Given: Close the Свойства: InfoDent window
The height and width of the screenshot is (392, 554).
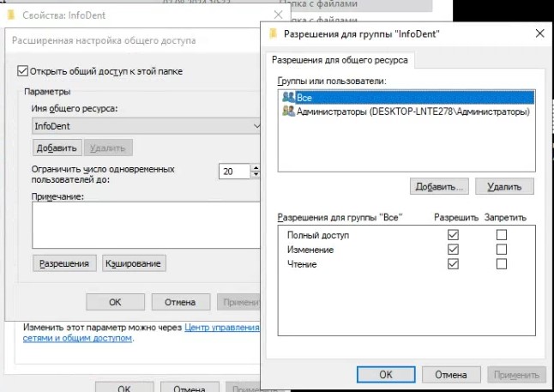Looking at the screenshot, I should (279, 15).
